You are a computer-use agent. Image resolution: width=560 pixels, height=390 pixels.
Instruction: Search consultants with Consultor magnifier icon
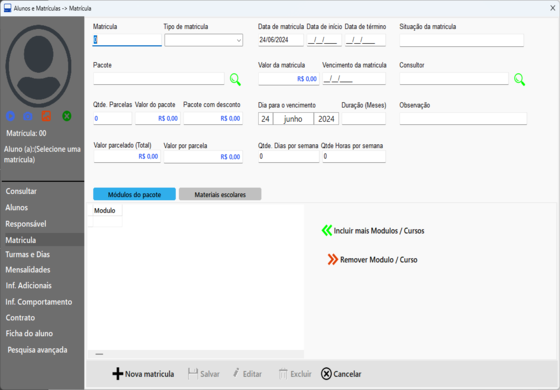coord(519,79)
